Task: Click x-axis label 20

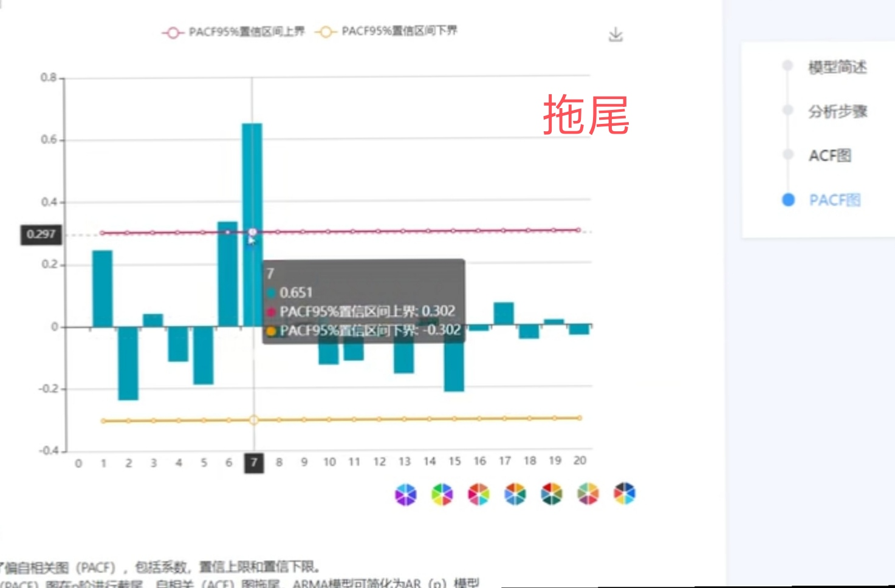Action: pos(580,460)
